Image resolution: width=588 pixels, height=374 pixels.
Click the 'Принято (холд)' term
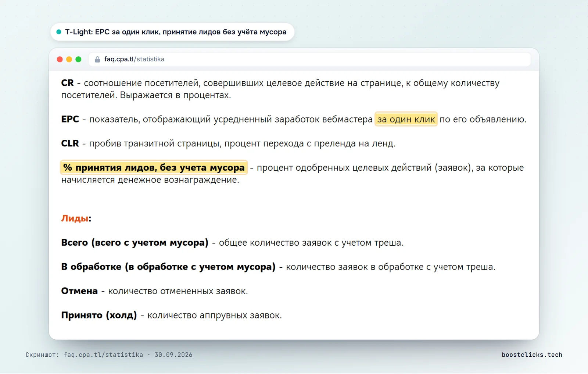(x=99, y=316)
